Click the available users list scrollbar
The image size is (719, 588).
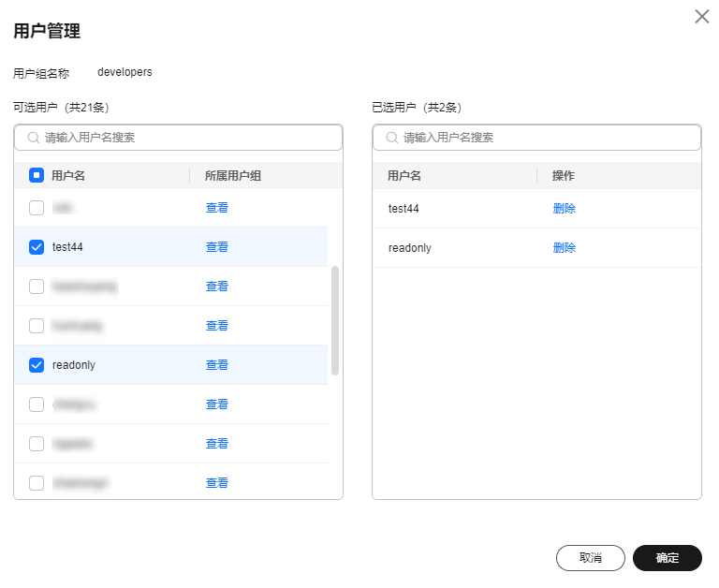click(x=335, y=320)
